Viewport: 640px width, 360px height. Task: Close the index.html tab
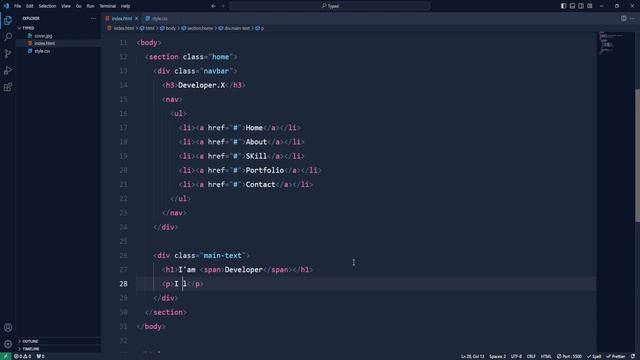coord(136,18)
